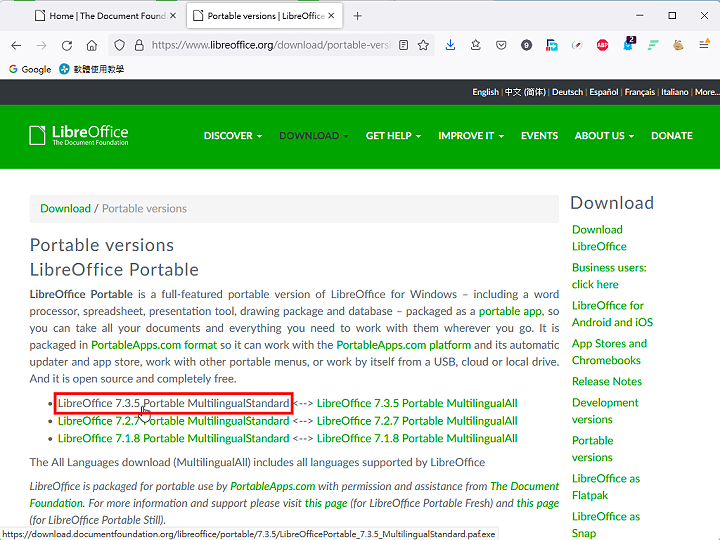Open Download LibreOffice sidebar link
Image resolution: width=720 pixels, height=540 pixels.
[x=599, y=238]
